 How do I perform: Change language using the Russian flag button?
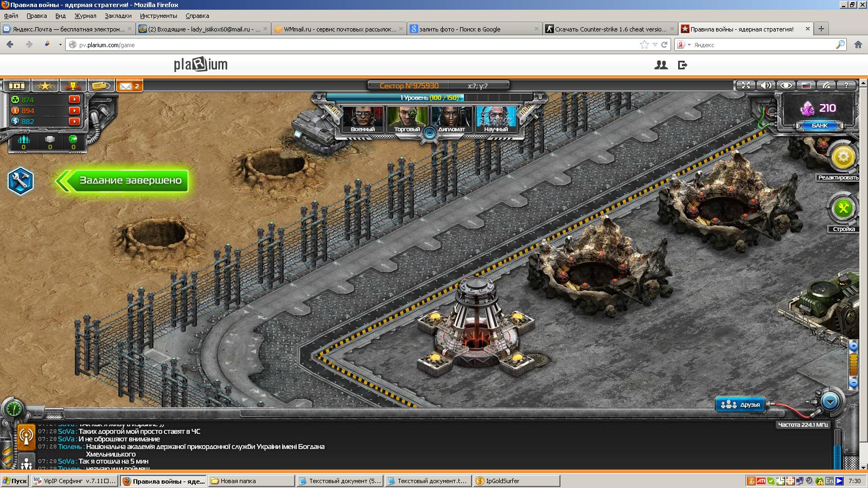(806, 85)
